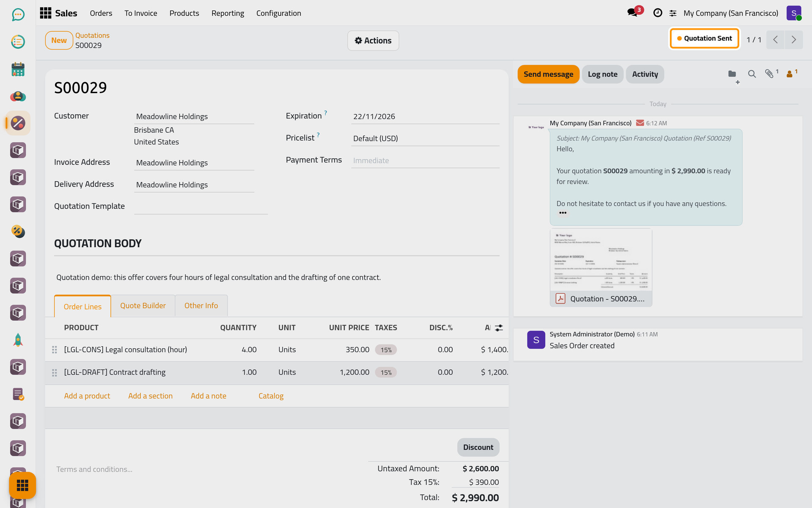This screenshot has height=508, width=812.
Task: Open the Customer Meadowline Holdings field
Action: point(194,116)
